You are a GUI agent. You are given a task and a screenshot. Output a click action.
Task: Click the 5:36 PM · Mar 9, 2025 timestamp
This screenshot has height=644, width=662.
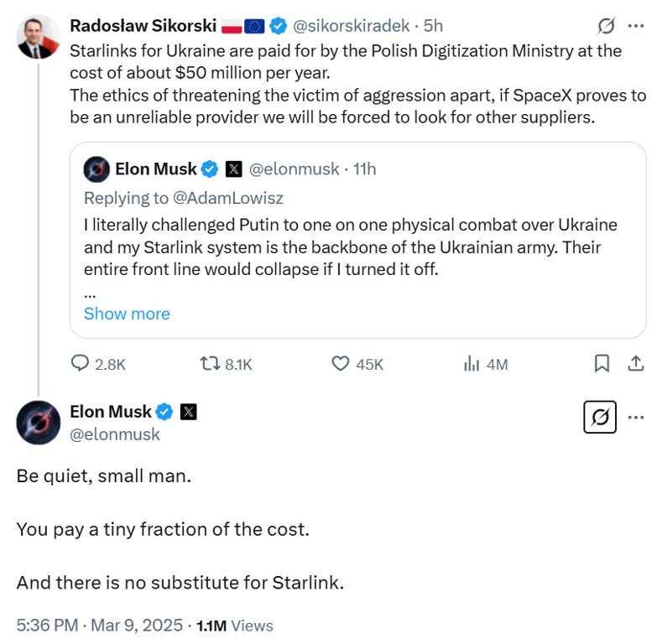(101, 626)
